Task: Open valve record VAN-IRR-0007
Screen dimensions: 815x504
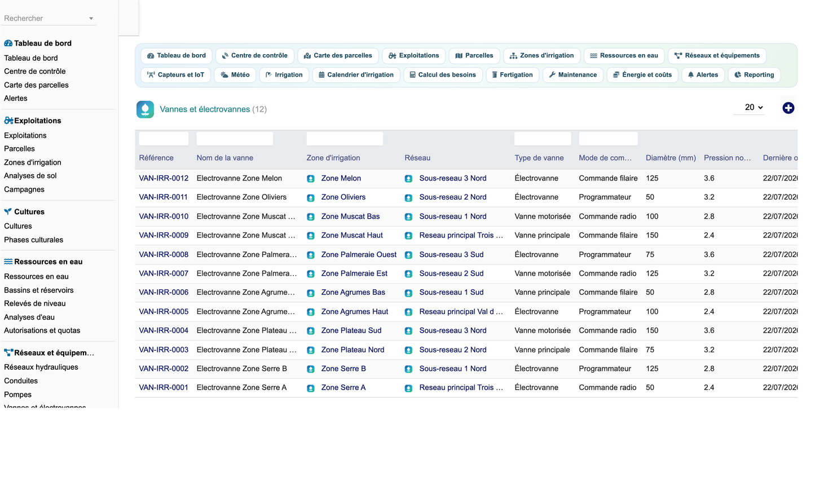Action: pyautogui.click(x=164, y=273)
